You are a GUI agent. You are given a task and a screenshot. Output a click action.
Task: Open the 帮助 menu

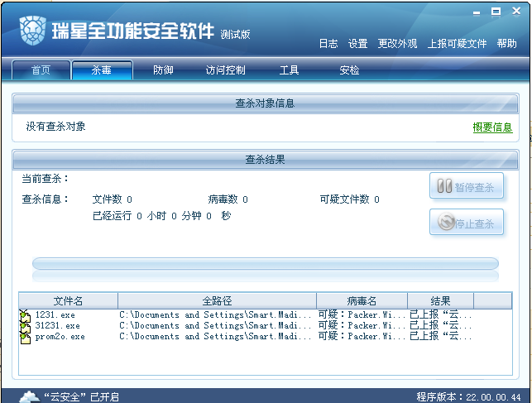click(507, 43)
